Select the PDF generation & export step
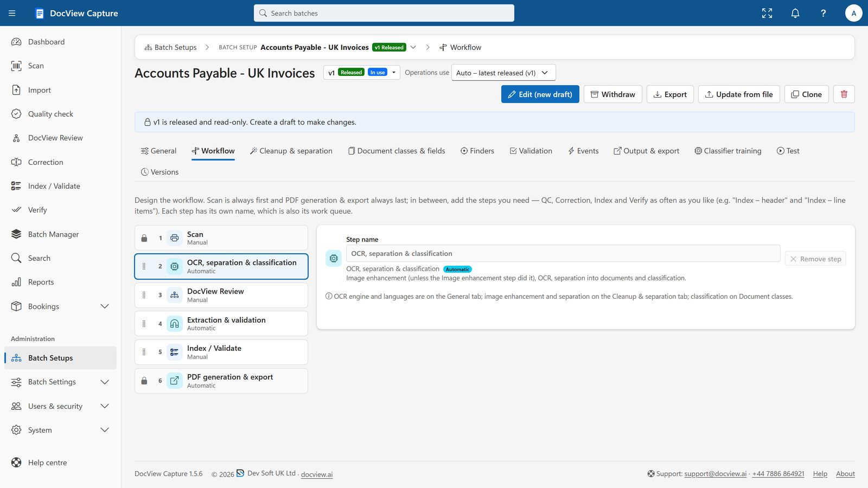The width and height of the screenshot is (868, 488). pos(221,381)
